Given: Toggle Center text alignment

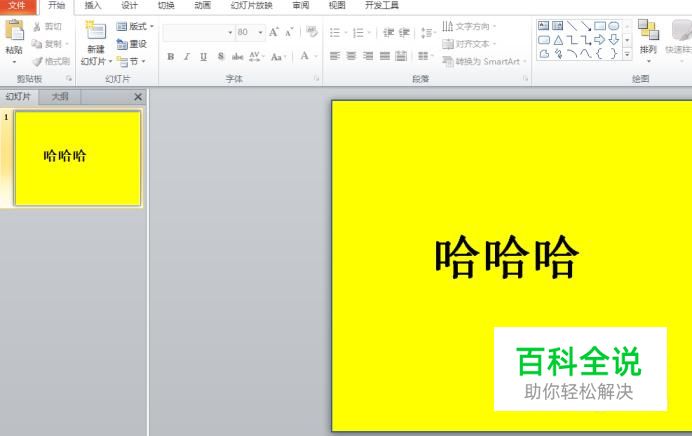Looking at the screenshot, I should point(351,56).
